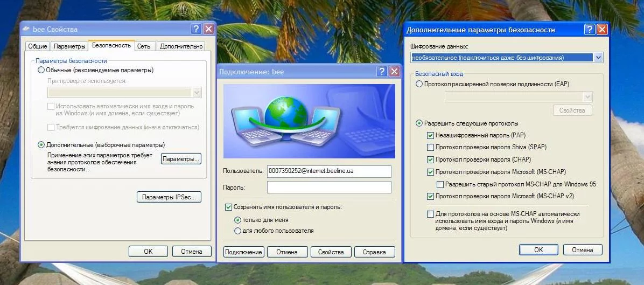The image size is (644, 285).
Task: Click the Подключение button
Action: pyautogui.click(x=243, y=252)
